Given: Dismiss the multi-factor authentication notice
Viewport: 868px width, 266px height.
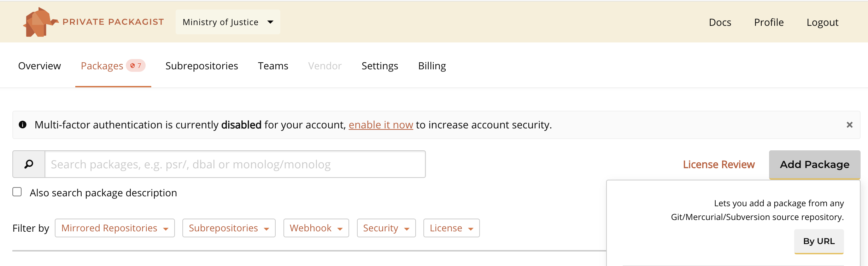Looking at the screenshot, I should pyautogui.click(x=850, y=125).
